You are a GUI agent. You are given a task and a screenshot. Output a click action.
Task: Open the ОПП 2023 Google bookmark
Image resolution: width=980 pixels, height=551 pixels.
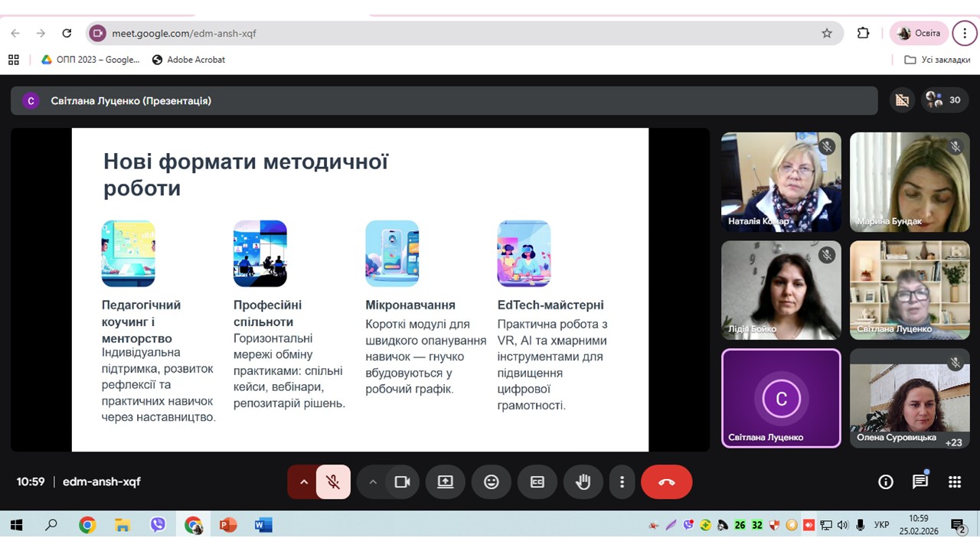tap(90, 60)
